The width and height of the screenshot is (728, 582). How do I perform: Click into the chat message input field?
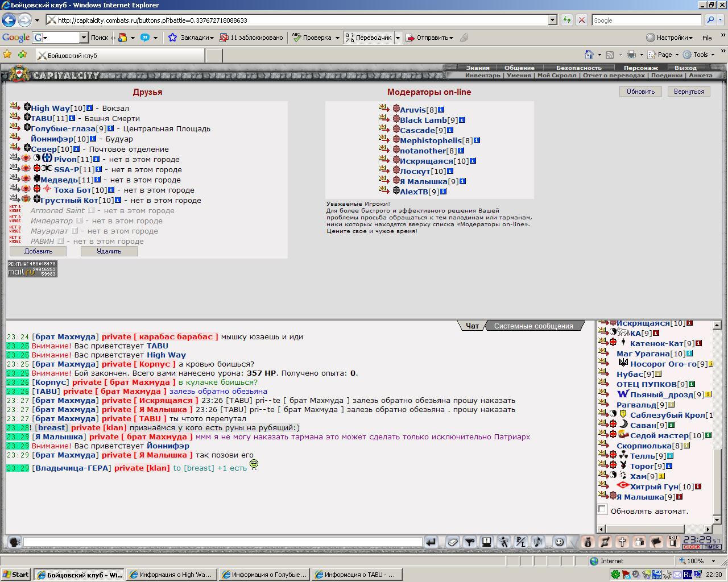point(222,542)
